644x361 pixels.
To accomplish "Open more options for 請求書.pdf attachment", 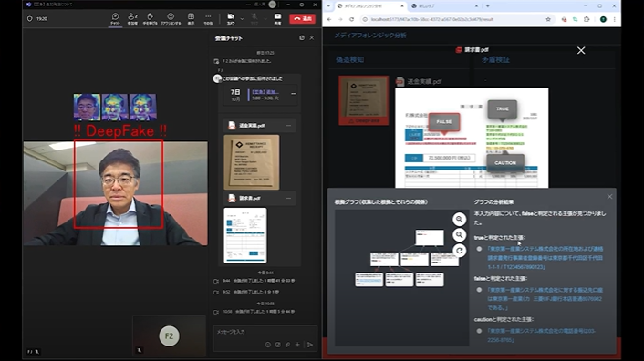I will pyautogui.click(x=288, y=198).
